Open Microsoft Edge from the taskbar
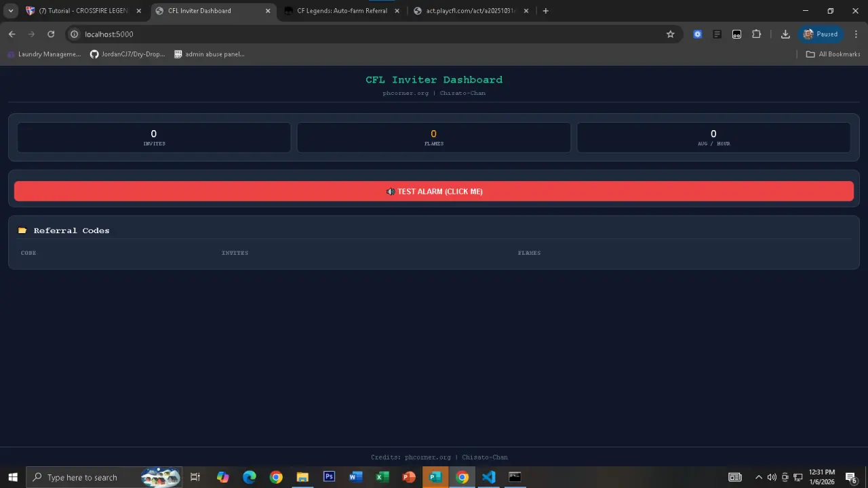This screenshot has height=488, width=868. tap(250, 477)
